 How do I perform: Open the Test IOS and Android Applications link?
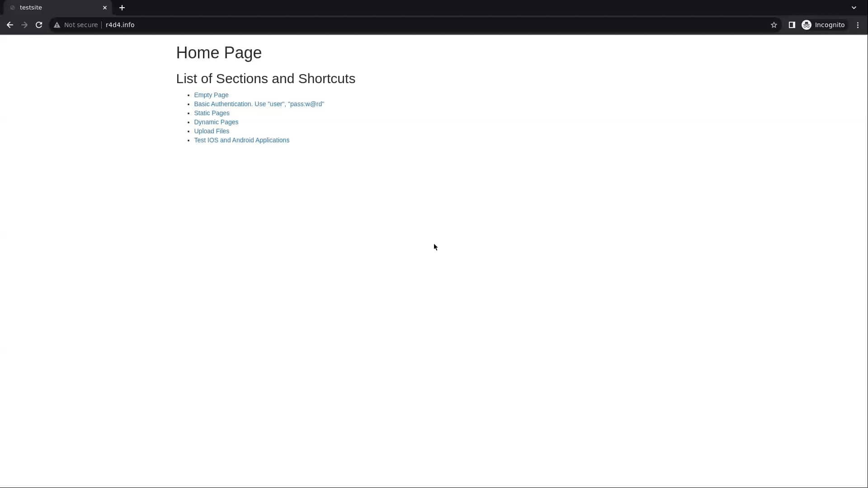pyautogui.click(x=241, y=140)
